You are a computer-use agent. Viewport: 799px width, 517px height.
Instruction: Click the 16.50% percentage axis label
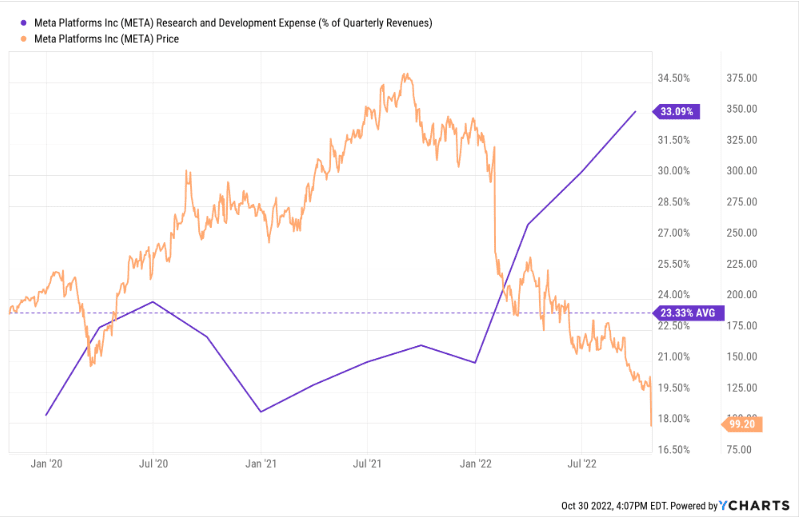[x=672, y=450]
